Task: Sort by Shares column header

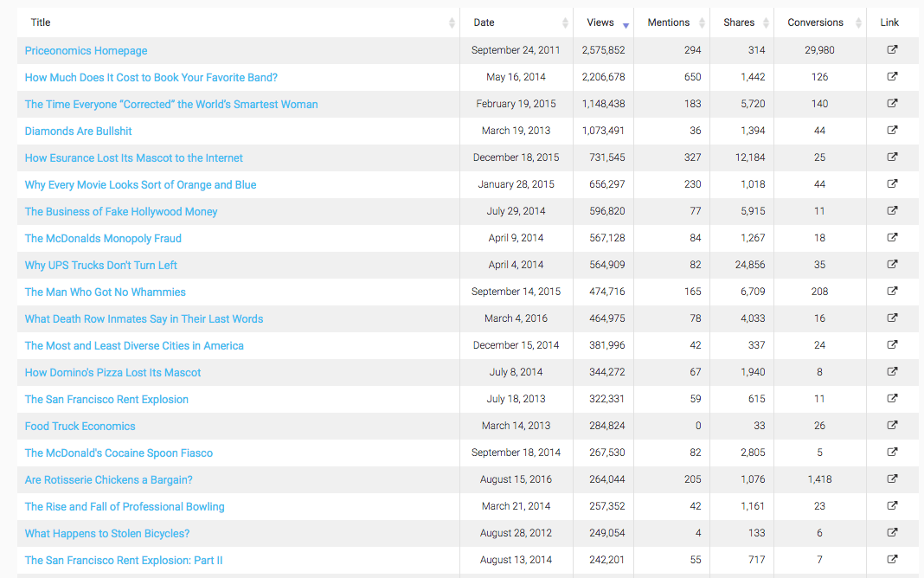Action: click(x=739, y=22)
